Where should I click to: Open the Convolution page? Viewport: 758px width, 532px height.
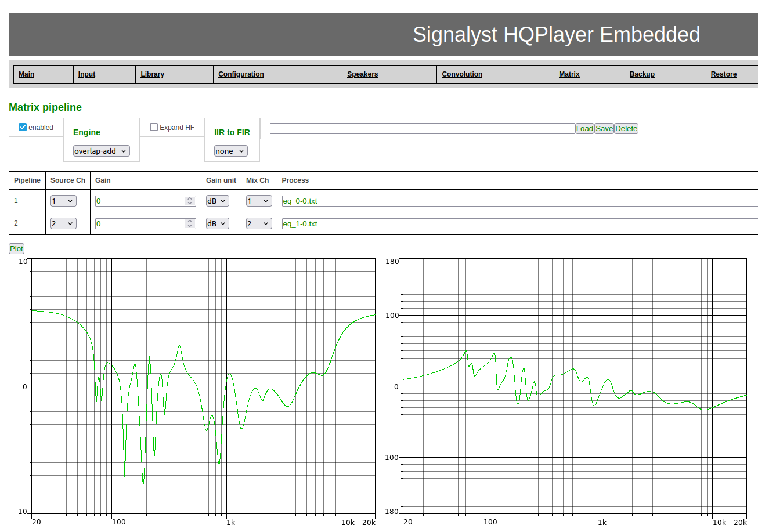coord(462,74)
